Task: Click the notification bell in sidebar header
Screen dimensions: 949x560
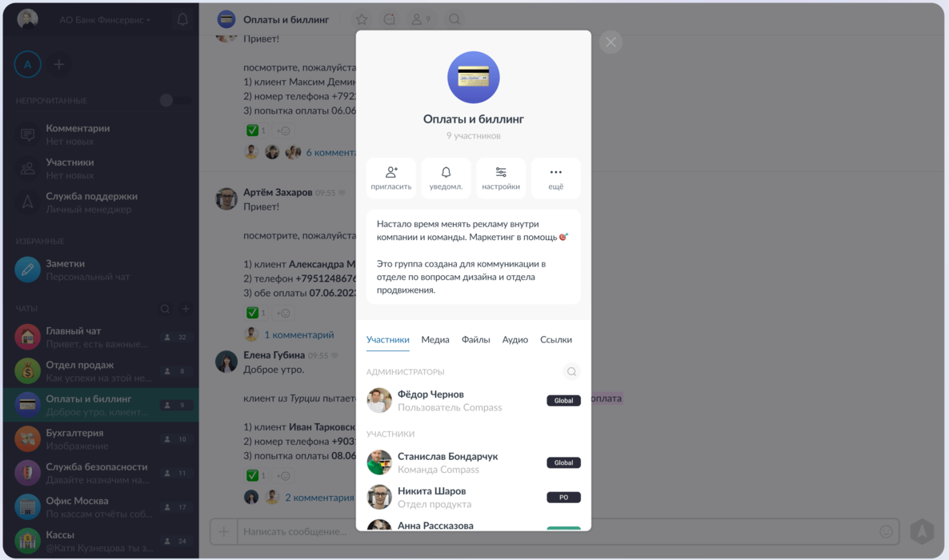Action: coord(182,19)
